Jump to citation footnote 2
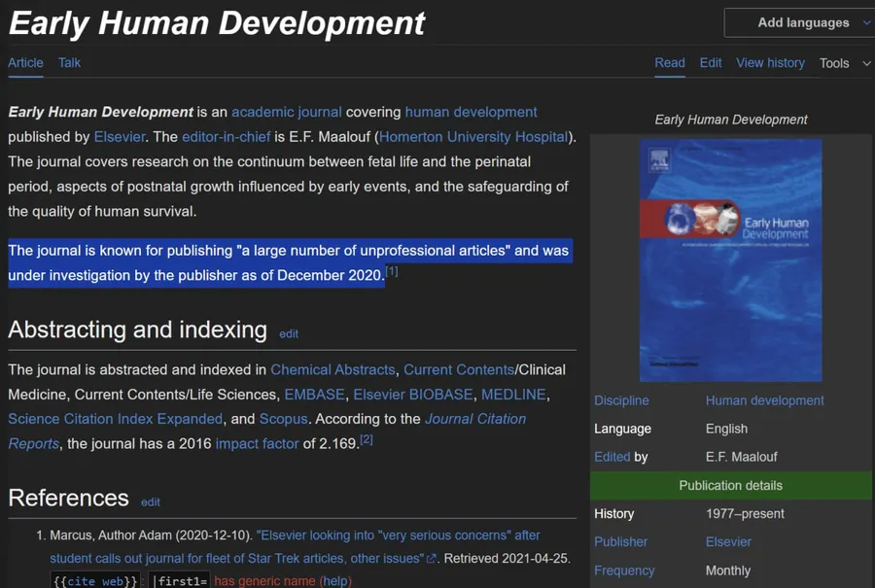Image resolution: width=875 pixels, height=588 pixels. click(x=367, y=439)
